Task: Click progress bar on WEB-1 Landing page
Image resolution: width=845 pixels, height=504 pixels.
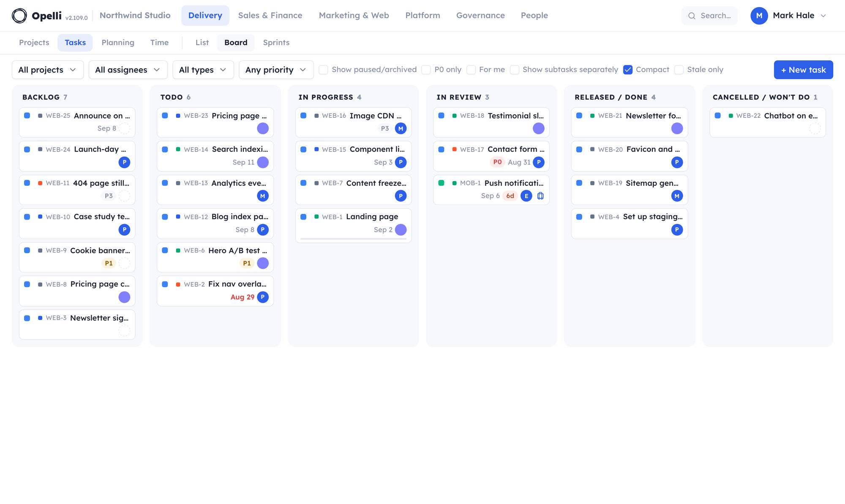Action: [x=353, y=239]
